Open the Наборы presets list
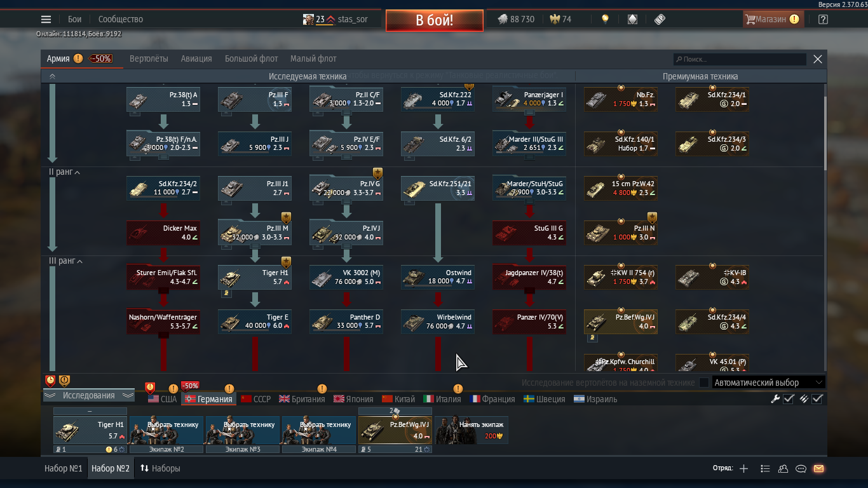This screenshot has height=488, width=868. (160, 468)
